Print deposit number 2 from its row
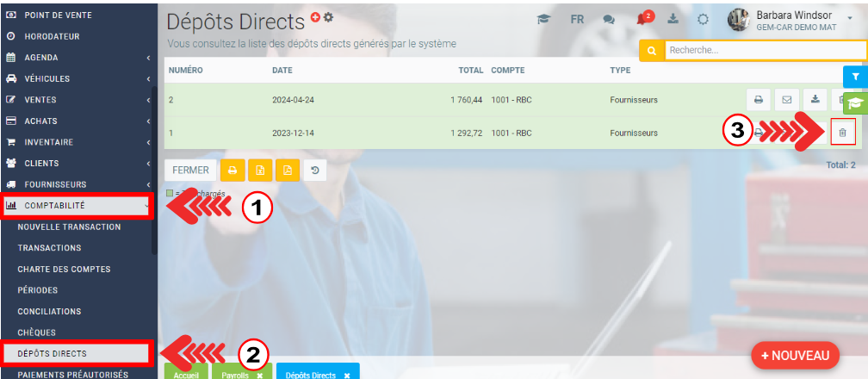The width and height of the screenshot is (868, 379). coord(759,100)
